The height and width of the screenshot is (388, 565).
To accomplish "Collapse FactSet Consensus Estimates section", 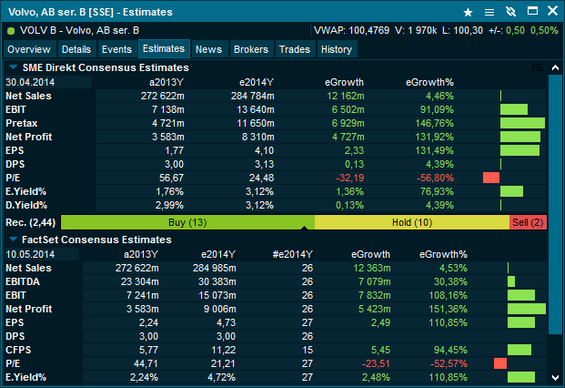I will coord(13,239).
